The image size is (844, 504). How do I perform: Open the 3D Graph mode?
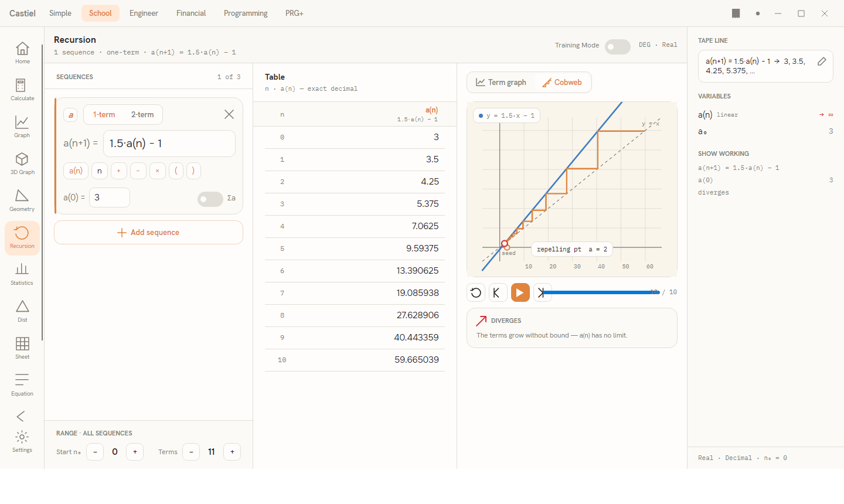[x=22, y=164]
